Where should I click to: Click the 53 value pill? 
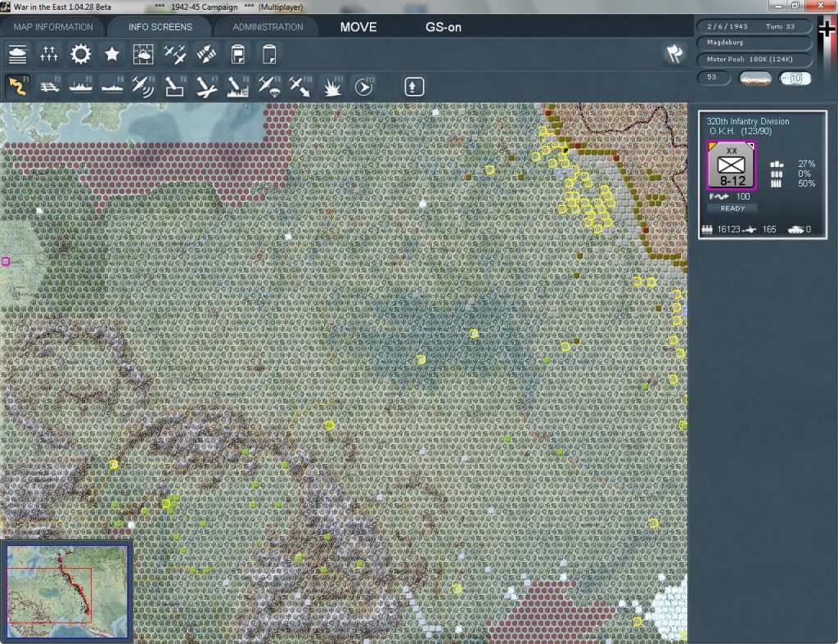click(713, 78)
